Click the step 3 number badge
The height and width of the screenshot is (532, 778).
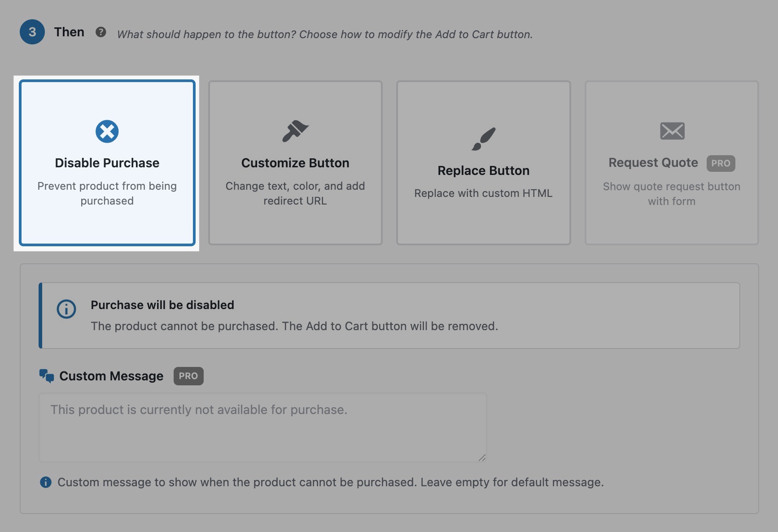click(32, 32)
